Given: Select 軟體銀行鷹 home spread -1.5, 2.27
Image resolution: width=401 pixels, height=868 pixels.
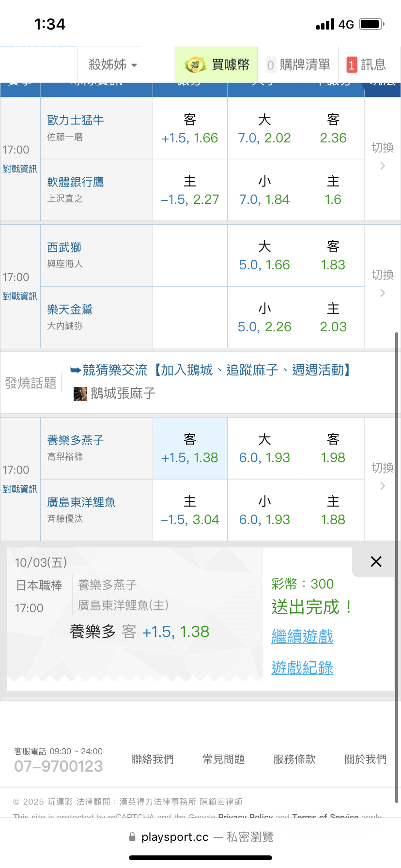Looking at the screenshot, I should tap(190, 190).
